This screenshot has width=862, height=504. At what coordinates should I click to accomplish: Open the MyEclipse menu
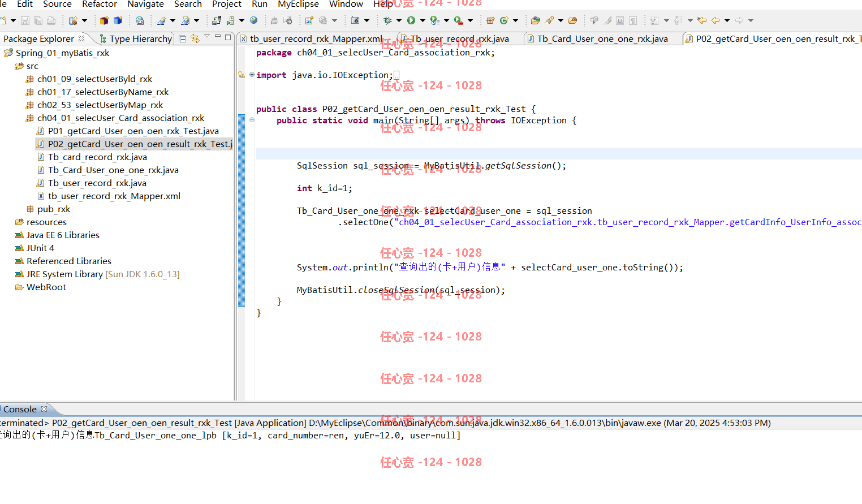tap(298, 4)
